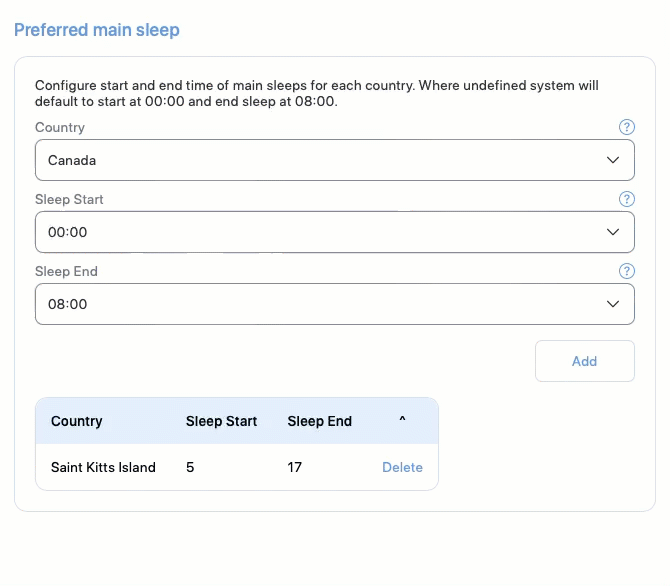Viewport: 670px width, 586px height.
Task: Open the Country dropdown showing Canada
Action: (335, 160)
